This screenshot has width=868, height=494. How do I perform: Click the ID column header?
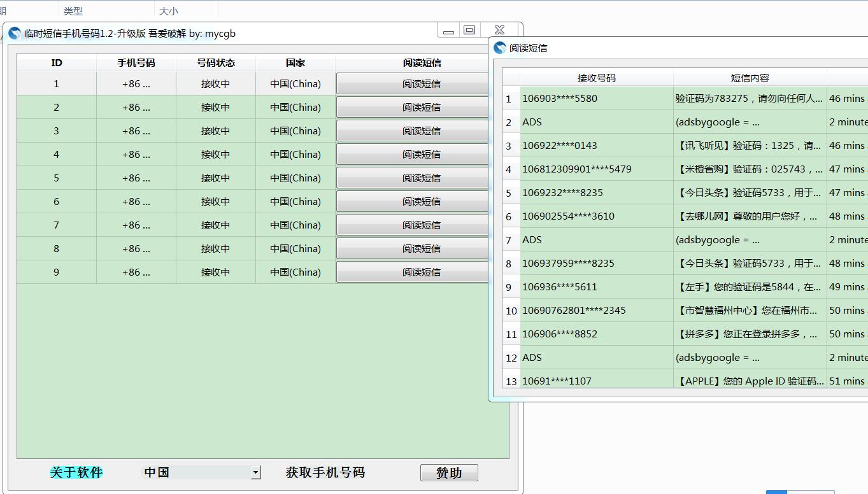57,63
